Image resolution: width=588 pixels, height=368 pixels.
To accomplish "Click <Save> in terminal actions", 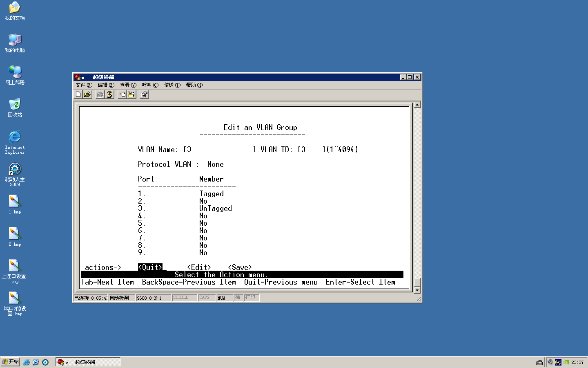I will click(240, 267).
